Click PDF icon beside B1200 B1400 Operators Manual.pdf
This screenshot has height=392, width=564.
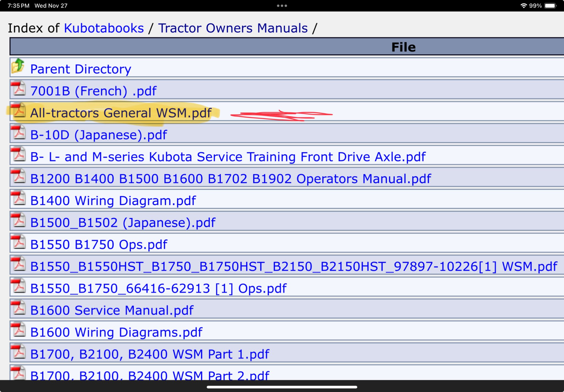click(18, 176)
